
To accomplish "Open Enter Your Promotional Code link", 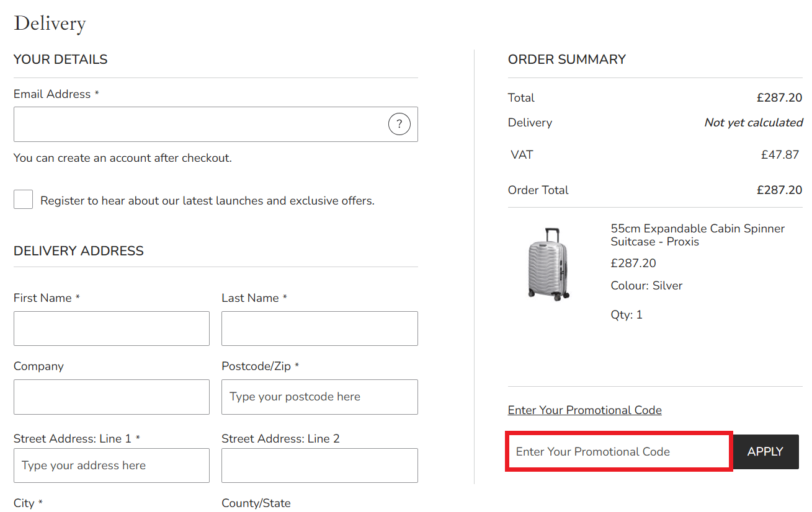I will [584, 410].
